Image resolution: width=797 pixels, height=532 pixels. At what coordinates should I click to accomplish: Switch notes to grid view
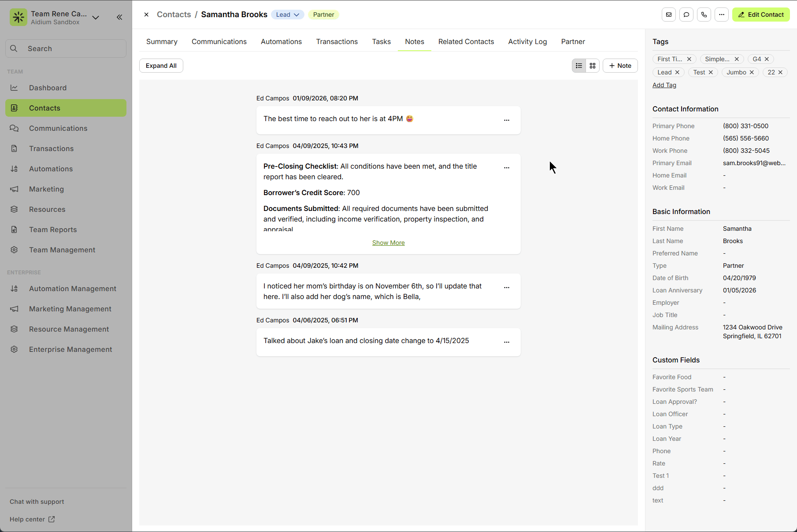click(593, 66)
